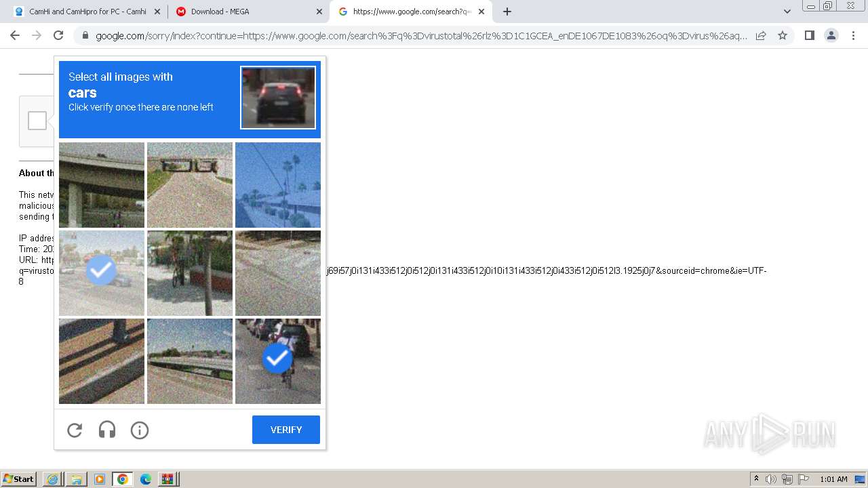Select the shadowed beam image tile
Image resolution: width=868 pixels, height=488 pixels.
pyautogui.click(x=102, y=361)
